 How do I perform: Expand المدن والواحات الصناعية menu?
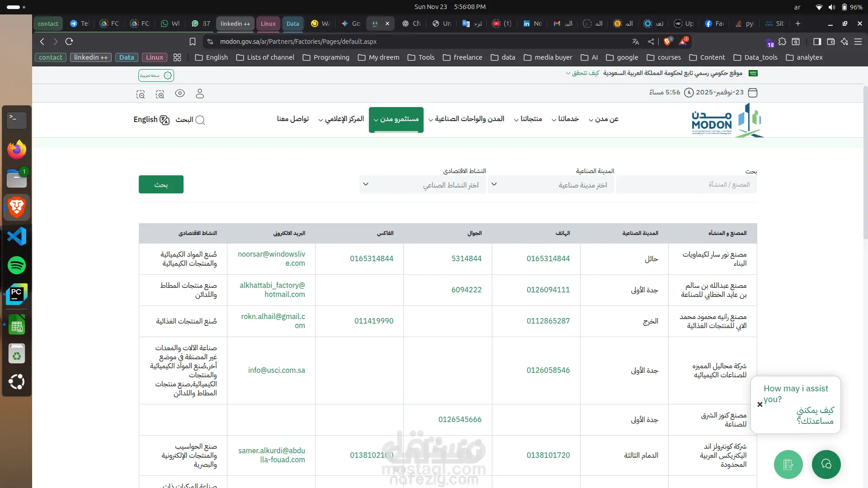(467, 119)
